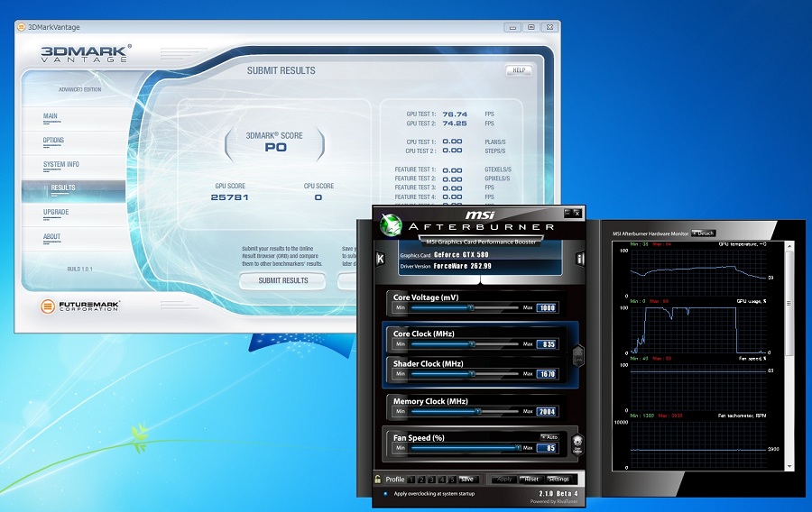This screenshot has height=512, width=812.
Task: Enable Apply overclocking at system startup
Action: 386,494
